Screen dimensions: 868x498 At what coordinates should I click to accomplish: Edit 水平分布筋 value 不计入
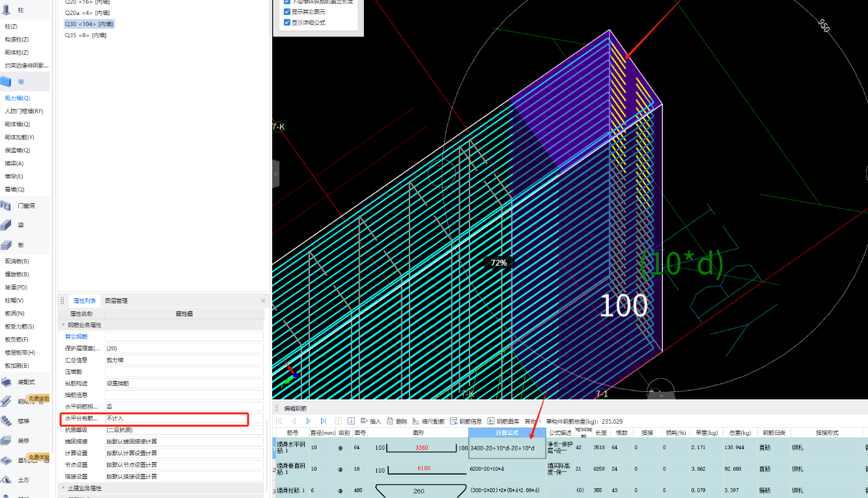184,419
